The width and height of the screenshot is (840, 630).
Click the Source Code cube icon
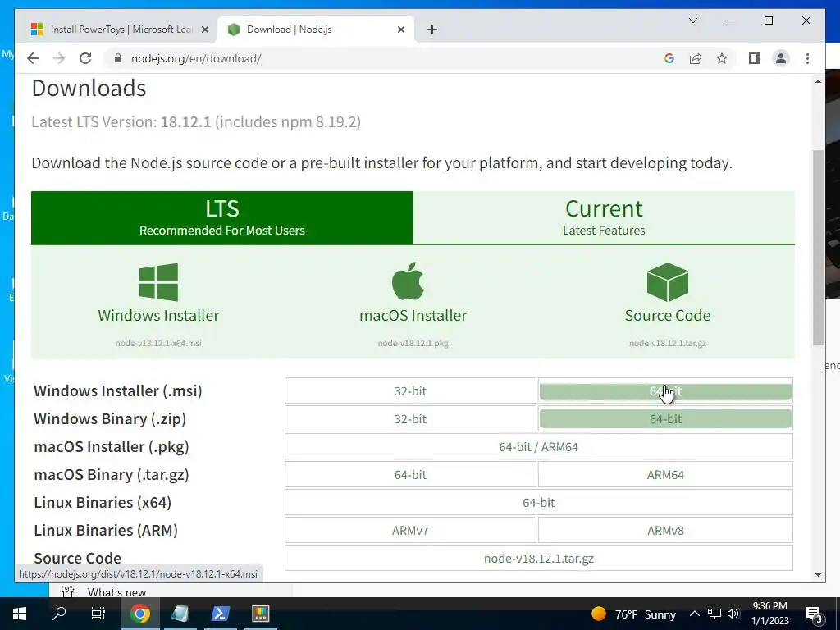click(x=668, y=282)
